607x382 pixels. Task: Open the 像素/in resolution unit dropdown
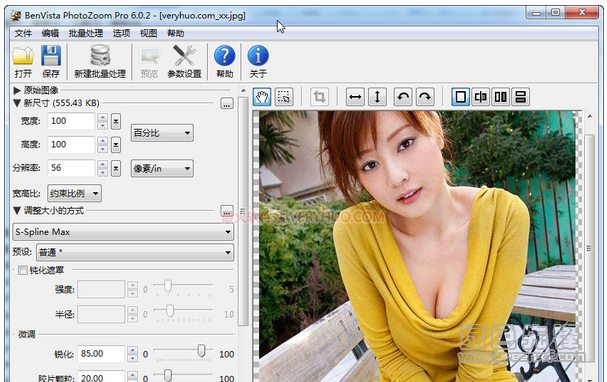coord(162,168)
